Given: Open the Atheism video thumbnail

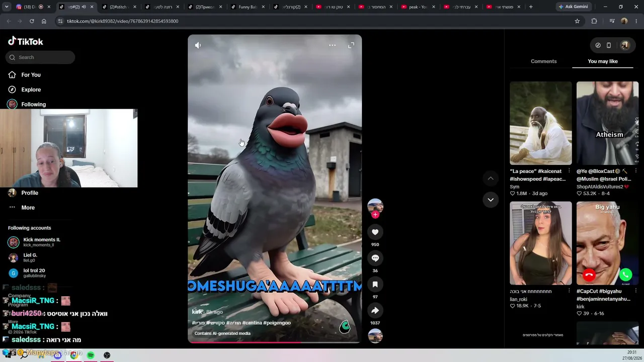Looking at the screenshot, I should click(607, 123).
